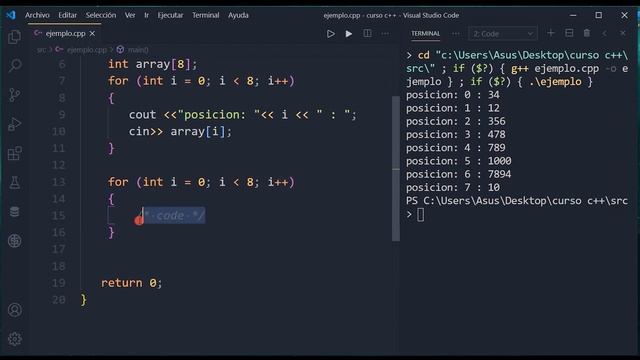
Task: Close the ejemplo.cpp tab
Action: pos(92,33)
